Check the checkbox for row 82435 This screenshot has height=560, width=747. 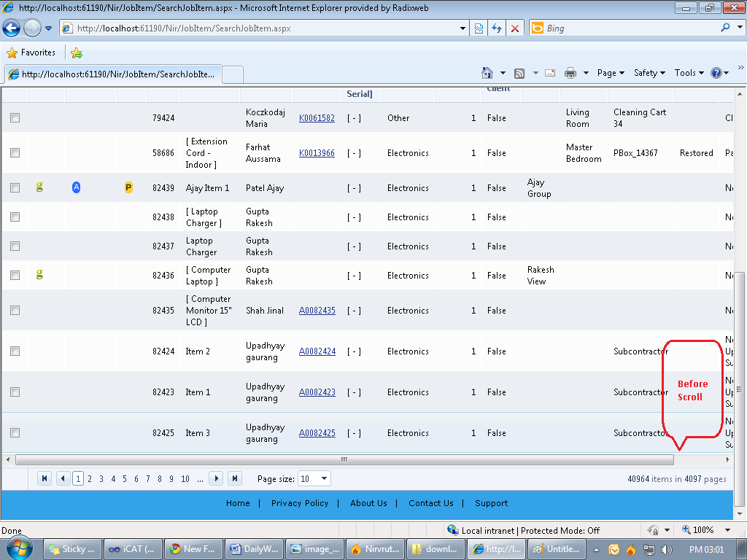(x=15, y=311)
